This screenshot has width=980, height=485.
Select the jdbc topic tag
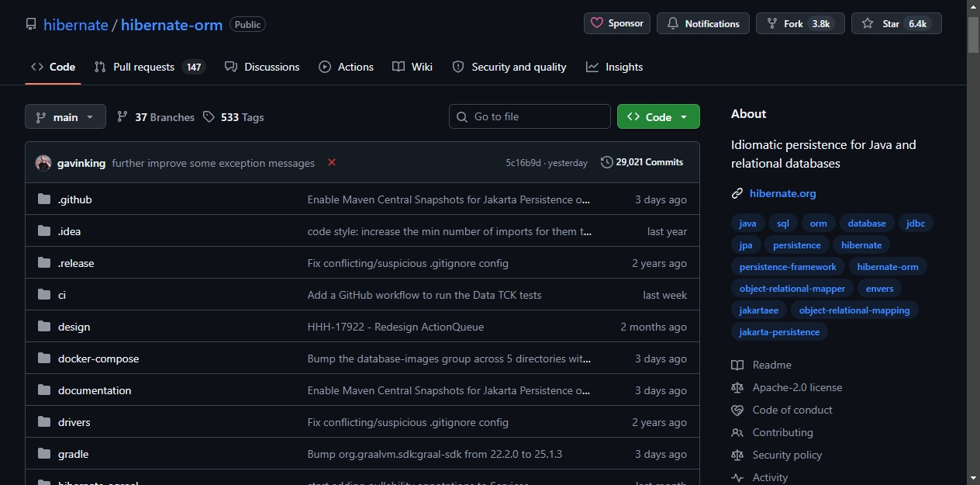click(916, 223)
